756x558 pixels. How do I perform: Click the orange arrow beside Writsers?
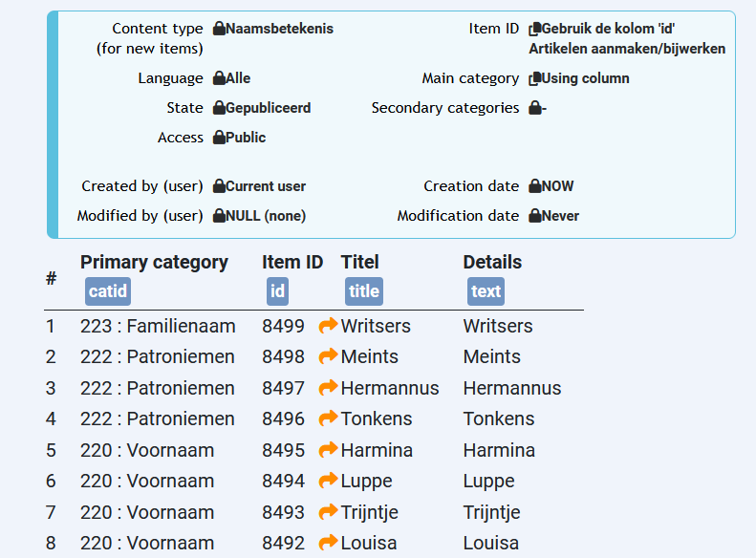tap(328, 326)
